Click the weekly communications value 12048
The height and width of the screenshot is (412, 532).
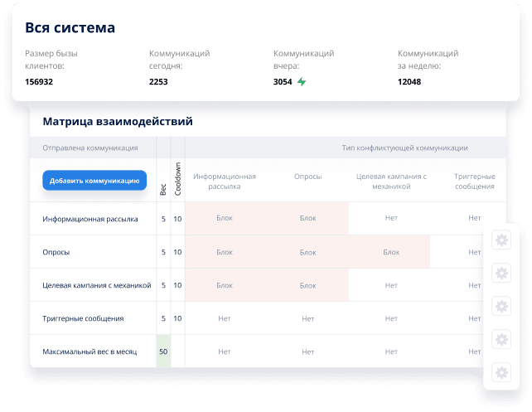click(x=409, y=82)
